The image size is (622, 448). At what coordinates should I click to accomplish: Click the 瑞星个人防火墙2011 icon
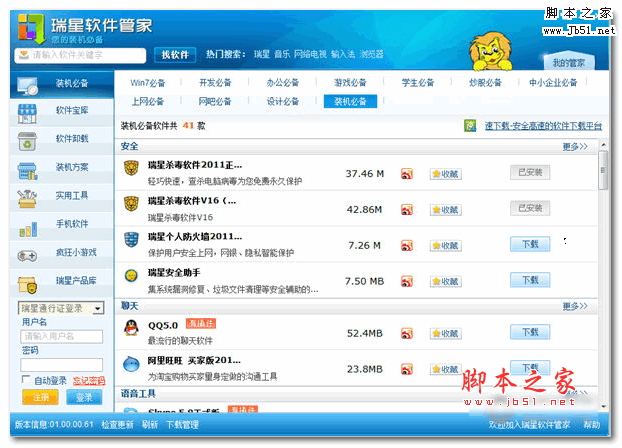click(131, 239)
